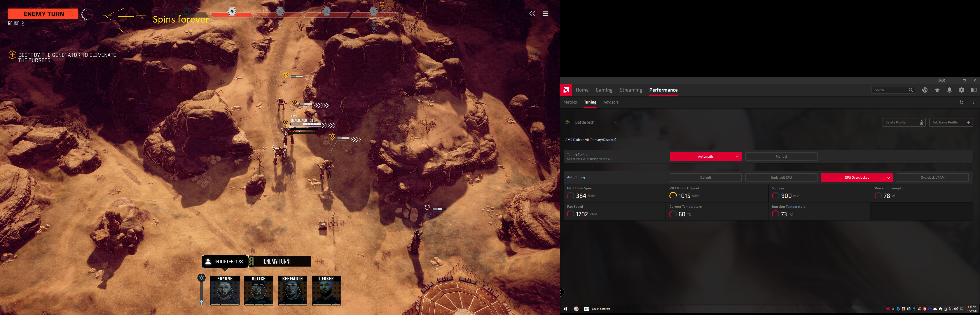The image size is (980, 315).
Task: Switch to the Performance tab
Action: tap(664, 90)
